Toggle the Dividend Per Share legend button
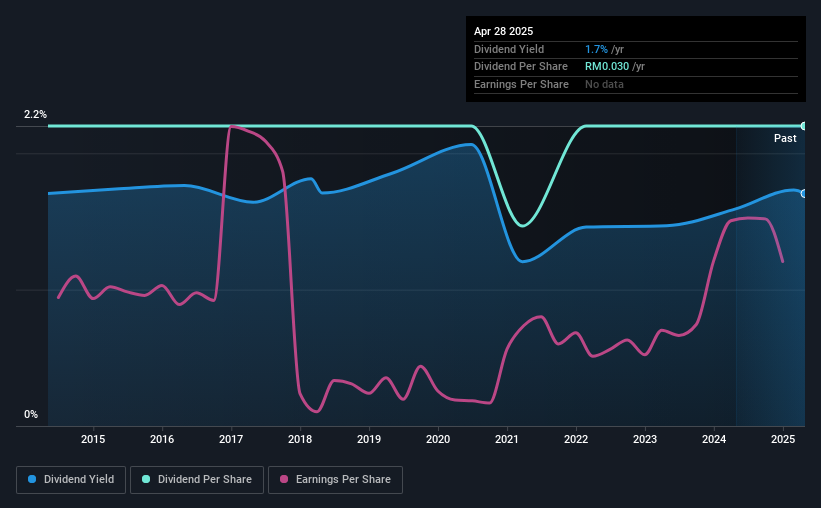 [x=197, y=480]
